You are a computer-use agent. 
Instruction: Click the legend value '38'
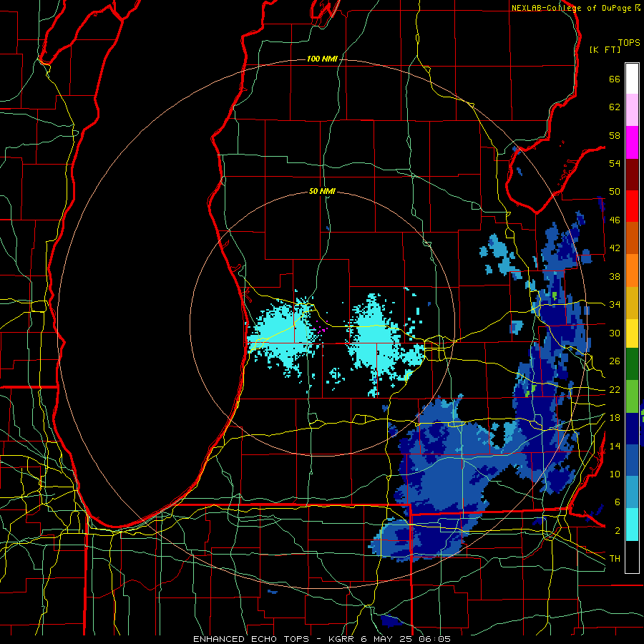(x=615, y=276)
